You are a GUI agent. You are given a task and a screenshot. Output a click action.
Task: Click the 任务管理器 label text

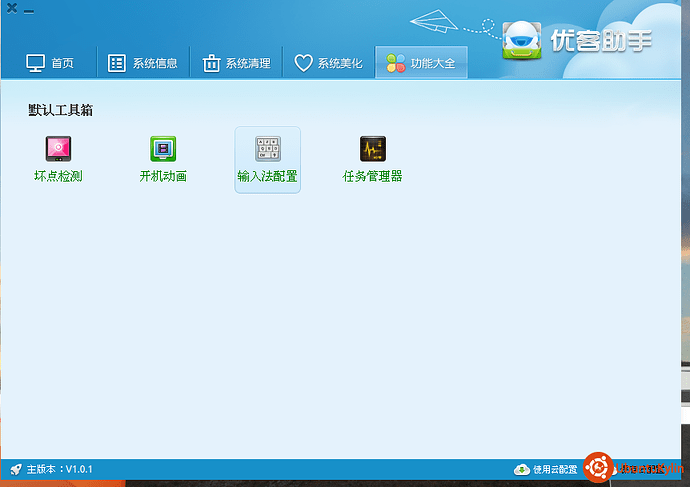tap(372, 176)
